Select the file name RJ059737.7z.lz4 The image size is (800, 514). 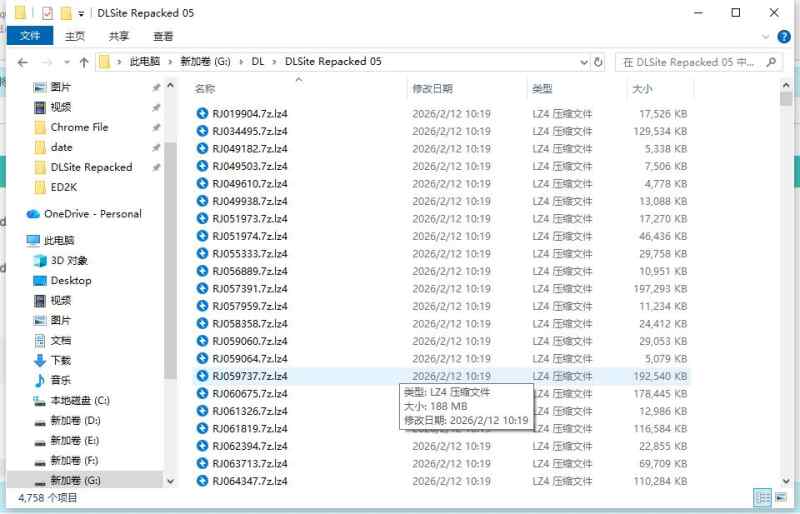pos(250,376)
